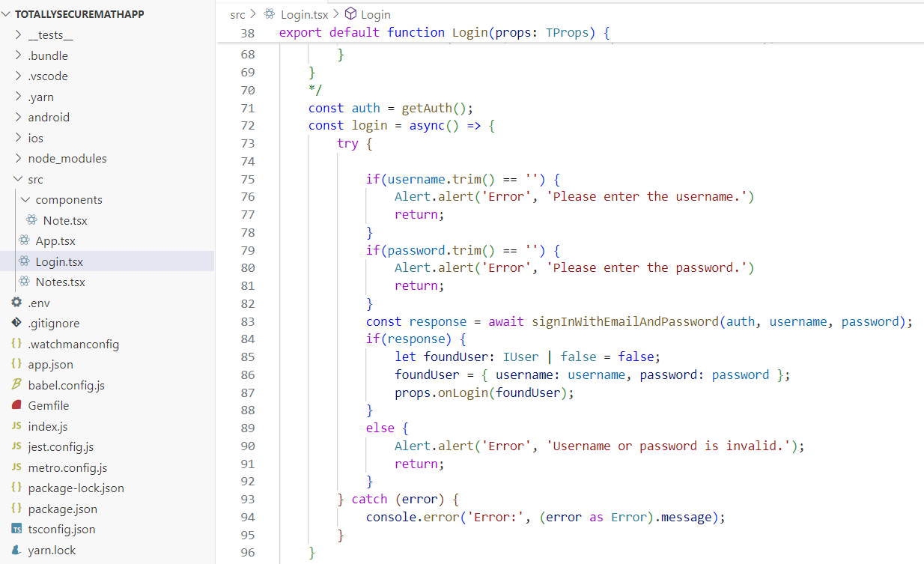This screenshot has height=564, width=924.
Task: Open metro.config.js file name
Action: 67,467
